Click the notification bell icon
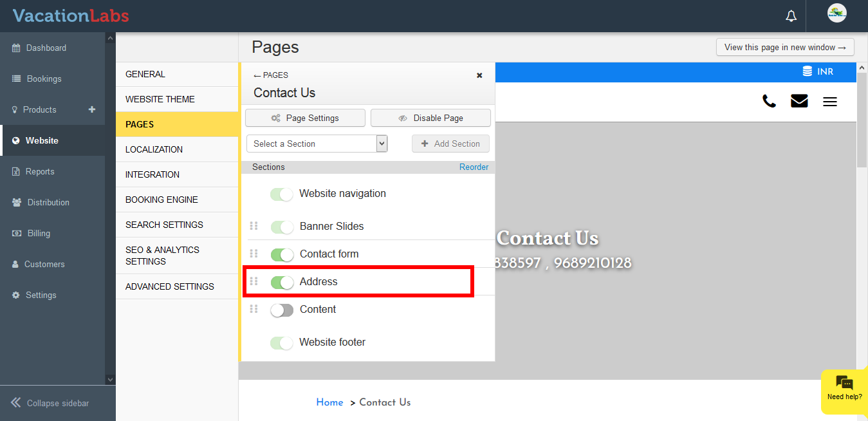The height and width of the screenshot is (421, 868). [791, 16]
